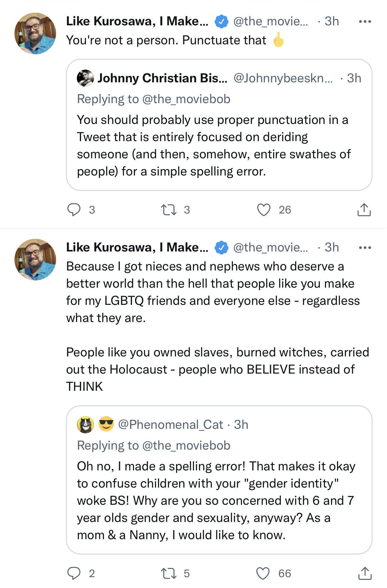Click Johnny Christian's small avatar in the quote
This screenshot has width=387, height=588.
pyautogui.click(x=85, y=78)
